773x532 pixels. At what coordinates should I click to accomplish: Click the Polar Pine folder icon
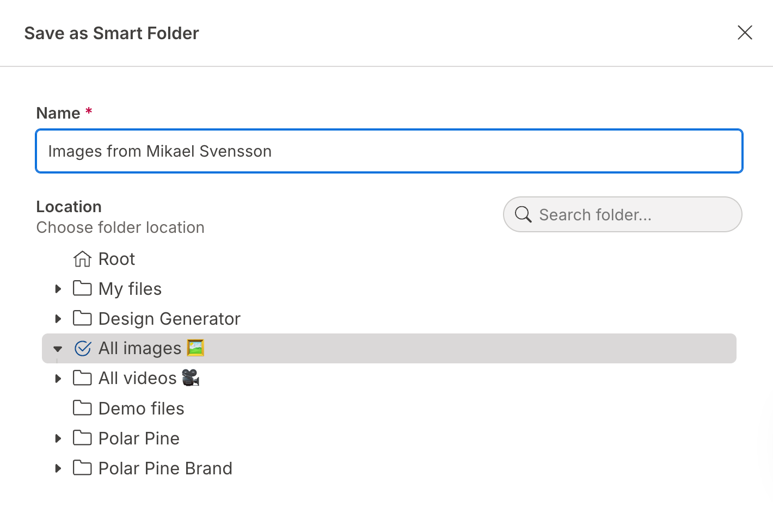pos(82,438)
